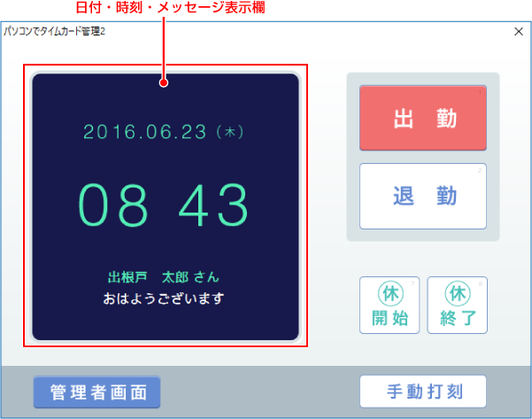
Task: Click the name 出根戸 太郎 さん
Action: coord(164,277)
